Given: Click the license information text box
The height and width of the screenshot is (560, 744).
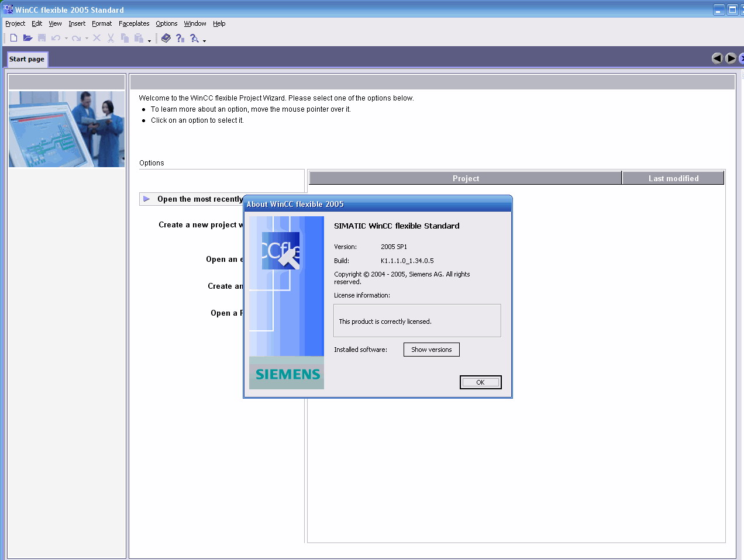Looking at the screenshot, I should coord(417,321).
